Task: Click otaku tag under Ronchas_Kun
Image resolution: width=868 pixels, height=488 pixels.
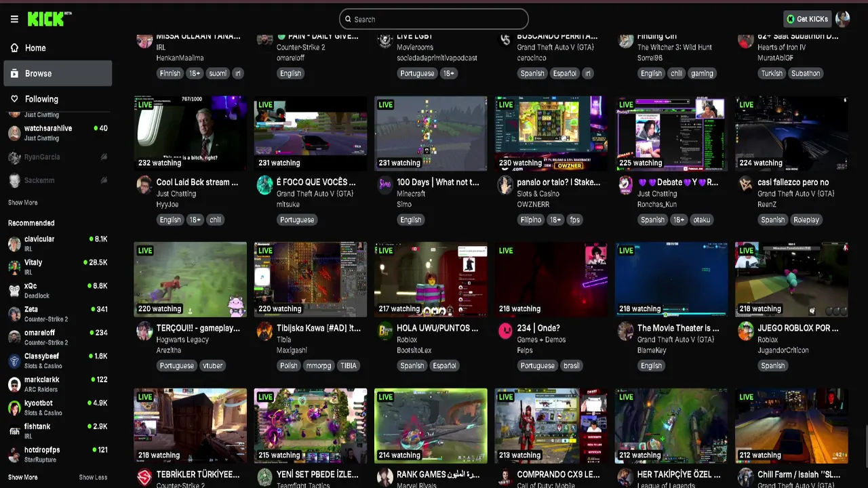Action: [x=702, y=220]
